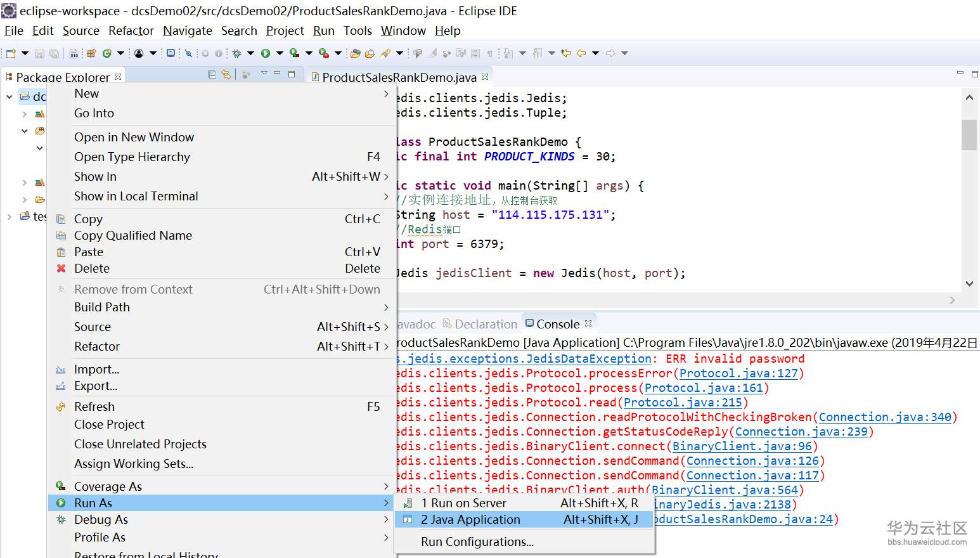Open Protocol.java:127 stack trace link
This screenshot has height=558, width=980.
click(x=738, y=373)
